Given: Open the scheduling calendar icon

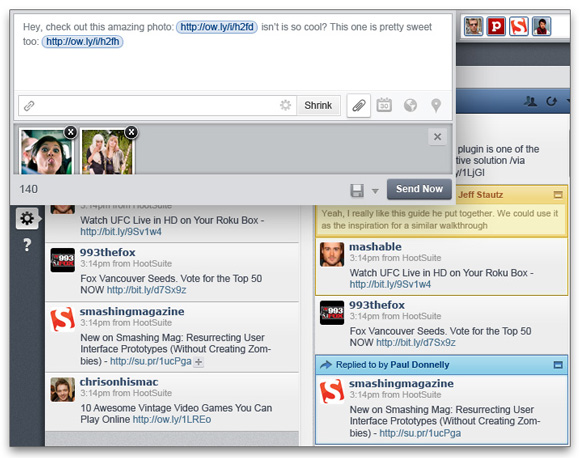Looking at the screenshot, I should [x=384, y=105].
